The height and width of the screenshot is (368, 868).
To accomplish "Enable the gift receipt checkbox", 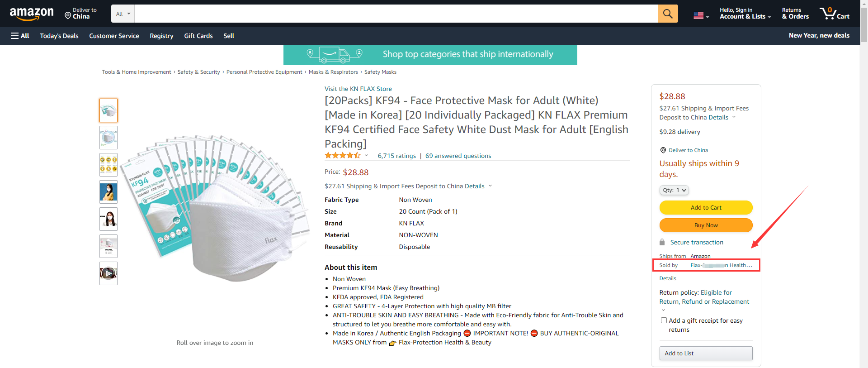I will tap(664, 320).
